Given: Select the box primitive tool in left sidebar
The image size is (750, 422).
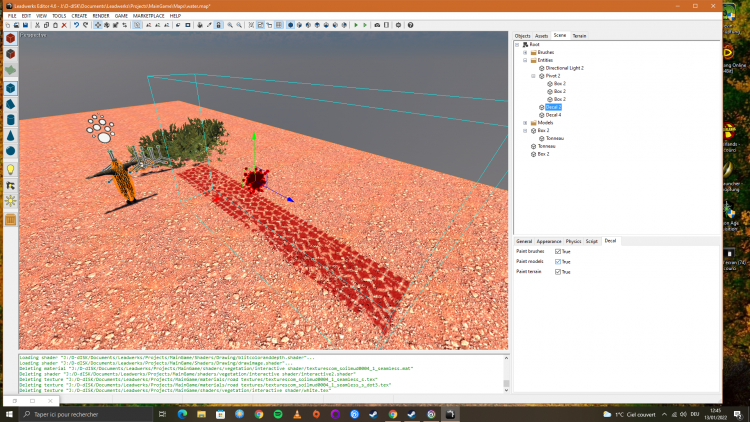Looking at the screenshot, I should tap(10, 88).
